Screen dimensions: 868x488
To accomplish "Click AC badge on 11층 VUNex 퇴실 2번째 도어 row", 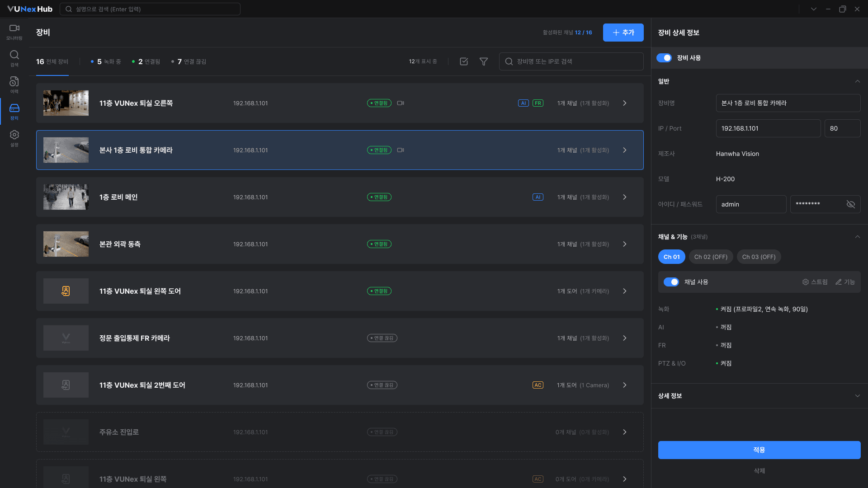I will point(538,385).
